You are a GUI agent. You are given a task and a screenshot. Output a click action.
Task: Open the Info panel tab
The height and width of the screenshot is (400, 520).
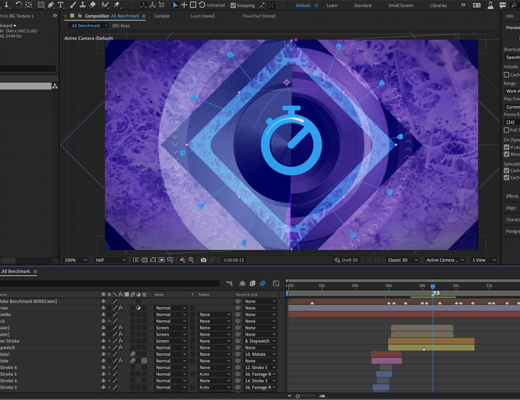coord(510,16)
